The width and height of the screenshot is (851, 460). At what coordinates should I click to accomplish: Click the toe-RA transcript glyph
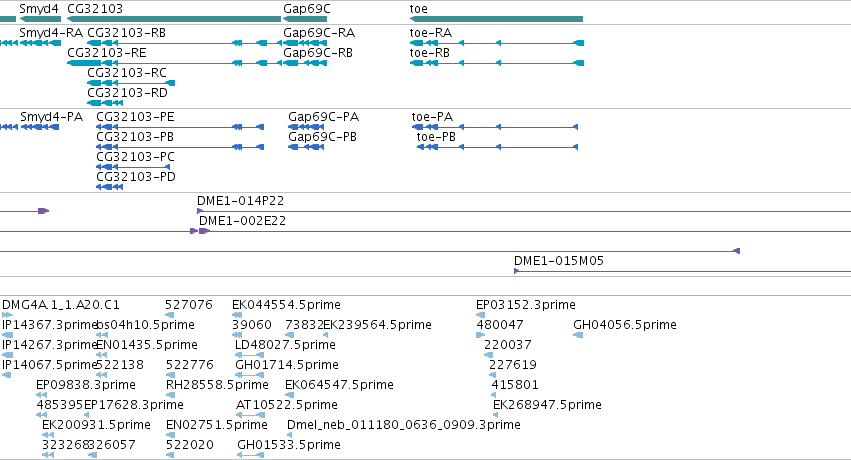(x=497, y=43)
